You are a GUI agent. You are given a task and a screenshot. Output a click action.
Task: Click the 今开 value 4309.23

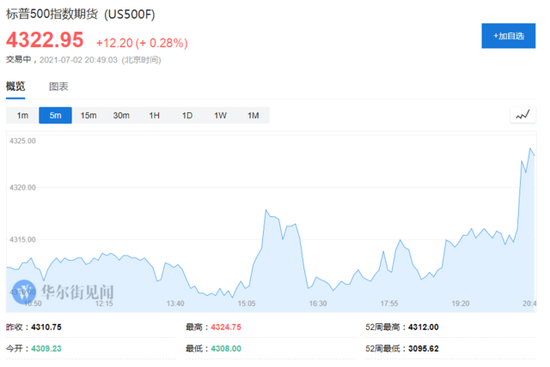coord(46,348)
